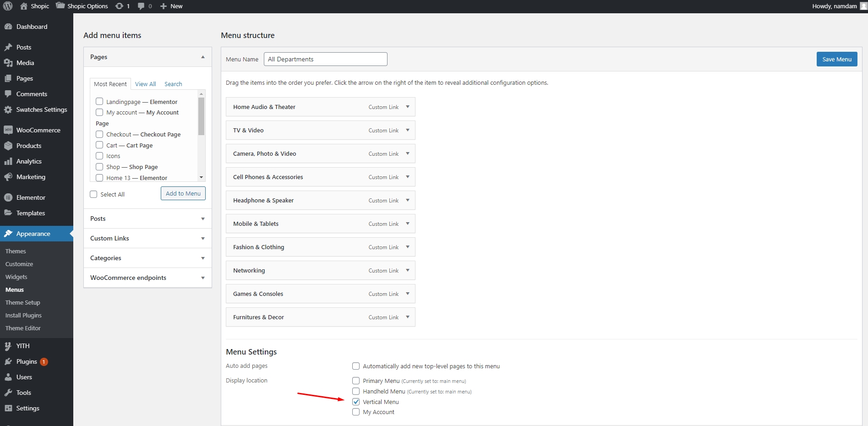Click the Save Menu button
Image resolution: width=868 pixels, height=426 pixels.
836,59
